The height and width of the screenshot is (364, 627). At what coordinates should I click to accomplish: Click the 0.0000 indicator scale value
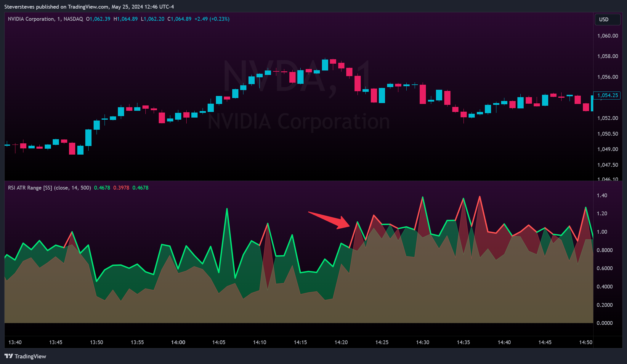[x=604, y=323]
